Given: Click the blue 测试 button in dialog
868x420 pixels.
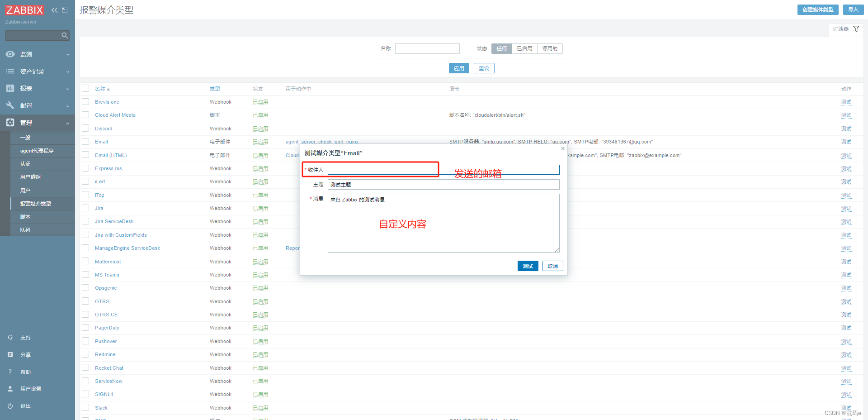Looking at the screenshot, I should pos(528,266).
